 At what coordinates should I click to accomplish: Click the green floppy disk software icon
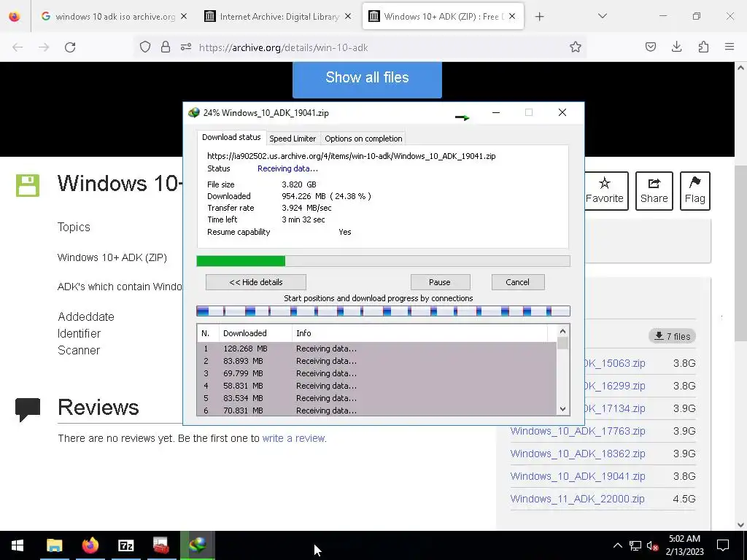[28, 186]
